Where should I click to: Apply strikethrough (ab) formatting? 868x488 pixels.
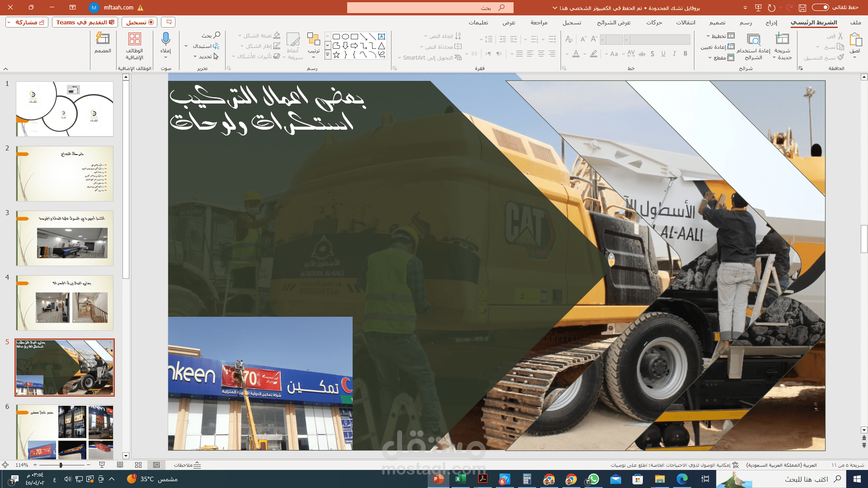click(642, 54)
